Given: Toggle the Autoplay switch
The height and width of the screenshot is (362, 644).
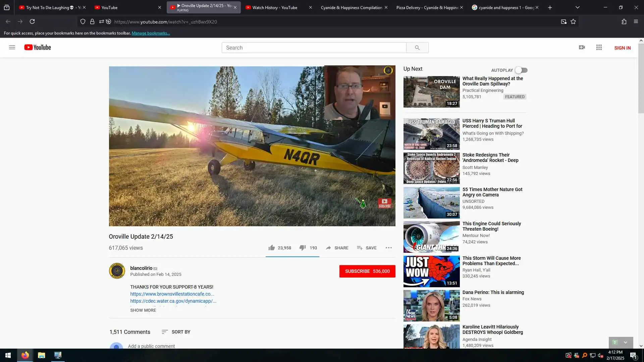Looking at the screenshot, I should [521, 70].
